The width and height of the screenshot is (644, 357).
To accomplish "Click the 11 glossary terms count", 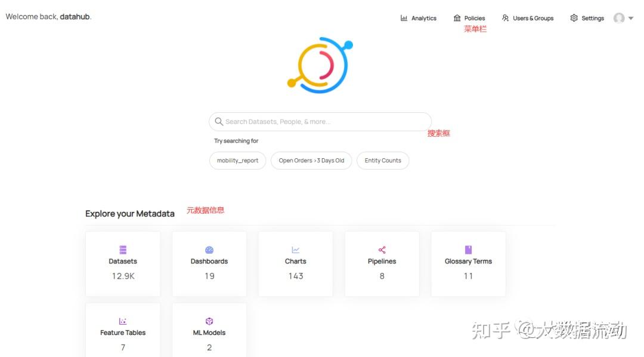I will pyautogui.click(x=468, y=276).
